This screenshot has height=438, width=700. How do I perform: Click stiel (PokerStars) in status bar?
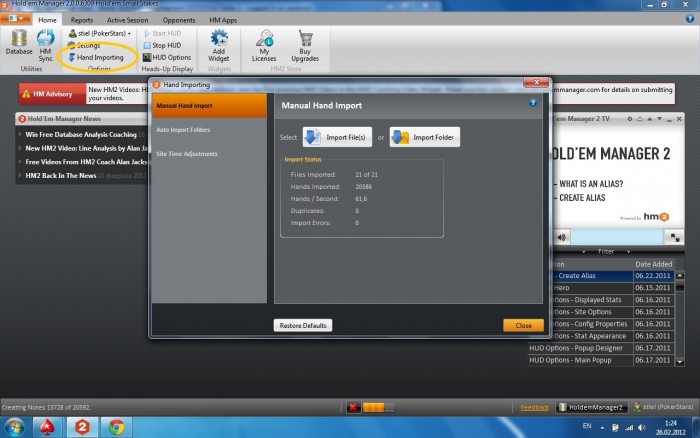point(663,407)
